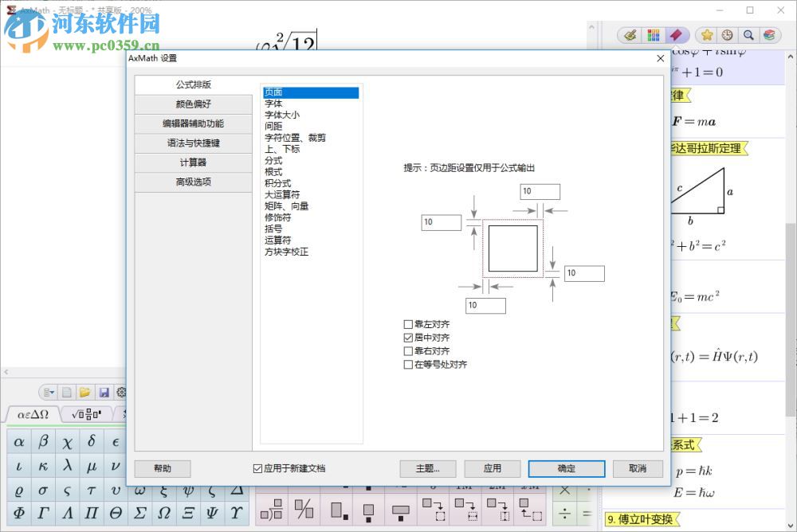Select the red bookmark icon in the toolbar
The image size is (797, 532).
678,35
